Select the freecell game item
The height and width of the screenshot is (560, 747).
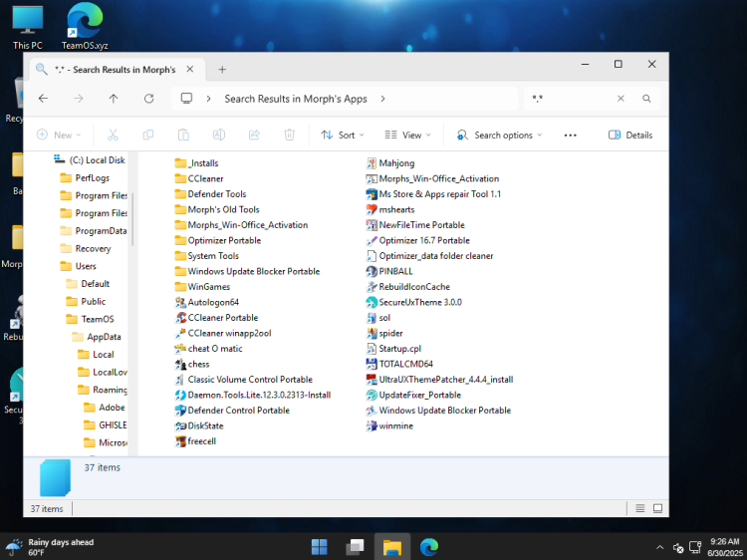pyautogui.click(x=196, y=440)
